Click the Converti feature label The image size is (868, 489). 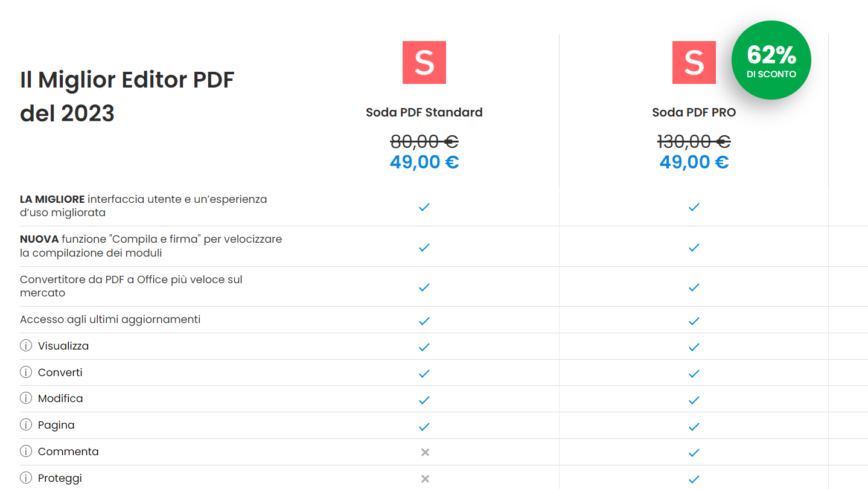pyautogui.click(x=60, y=372)
